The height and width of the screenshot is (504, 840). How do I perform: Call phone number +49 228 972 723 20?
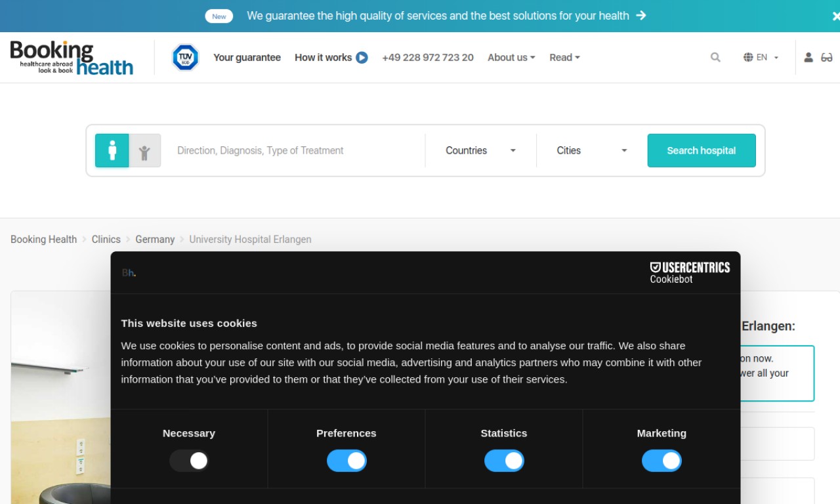coord(428,58)
